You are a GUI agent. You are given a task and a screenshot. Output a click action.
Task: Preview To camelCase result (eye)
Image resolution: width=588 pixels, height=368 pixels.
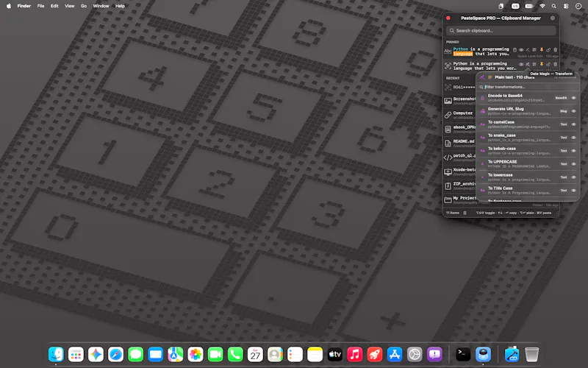point(573,124)
